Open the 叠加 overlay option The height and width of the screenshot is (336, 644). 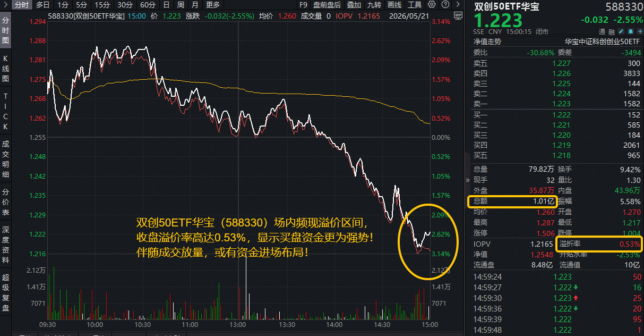click(x=354, y=4)
